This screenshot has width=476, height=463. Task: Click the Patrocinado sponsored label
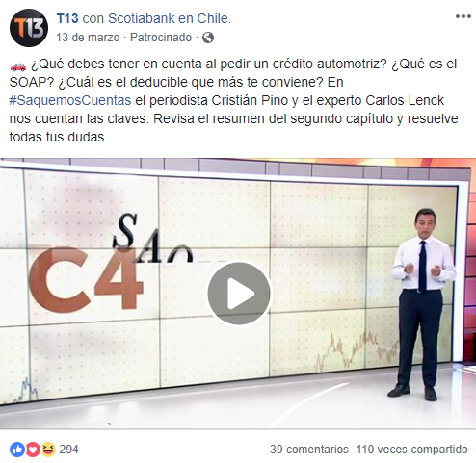[x=161, y=38]
